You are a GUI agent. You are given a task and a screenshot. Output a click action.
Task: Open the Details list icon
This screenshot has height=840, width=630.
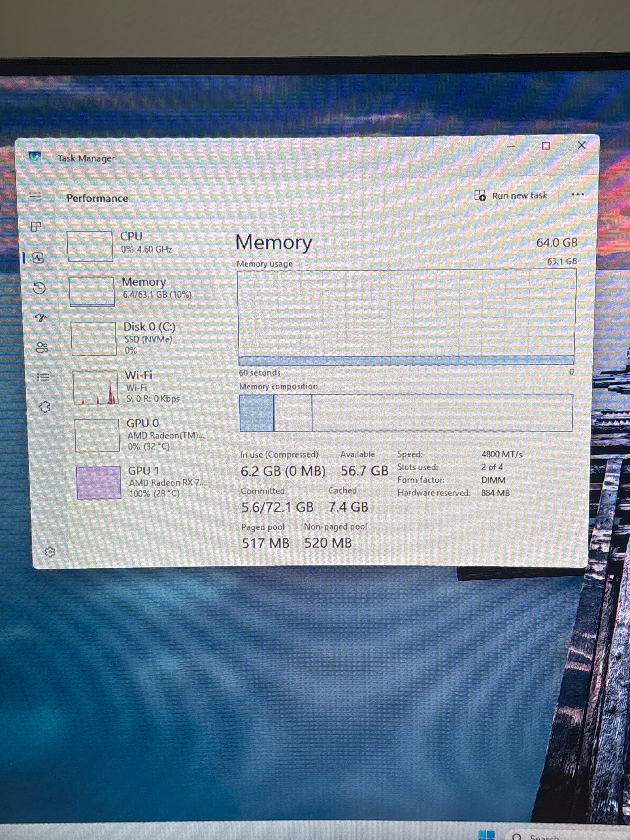pos(43,377)
